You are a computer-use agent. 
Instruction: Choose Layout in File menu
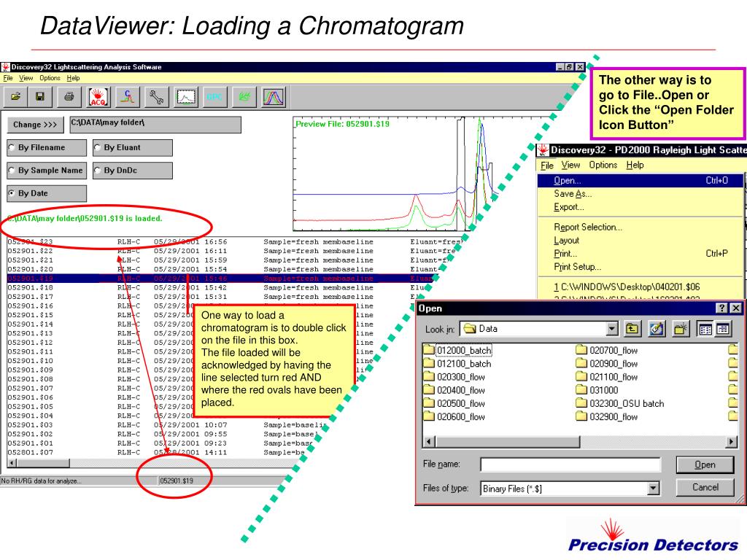(640, 241)
